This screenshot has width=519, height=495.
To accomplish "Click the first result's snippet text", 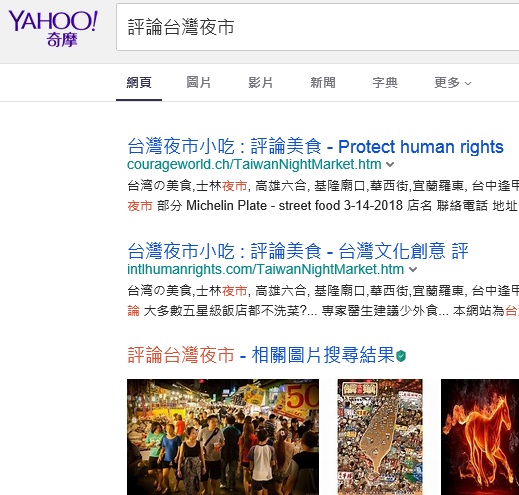I will (323, 196).
